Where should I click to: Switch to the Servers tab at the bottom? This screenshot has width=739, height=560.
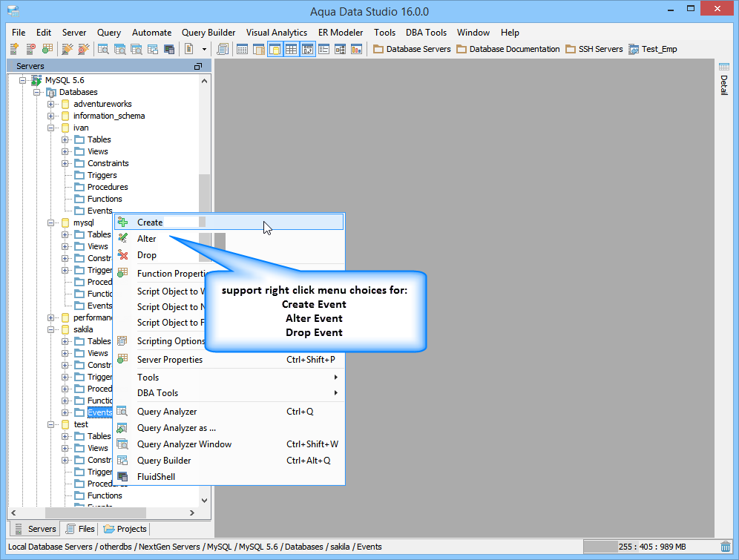click(36, 529)
